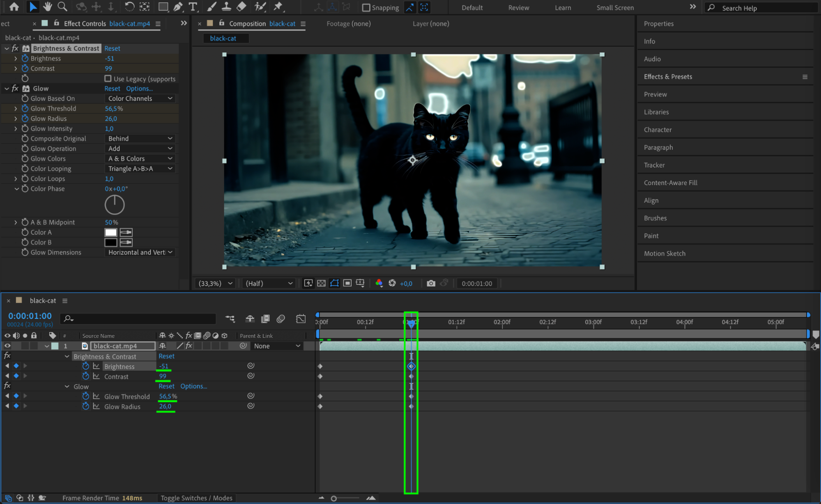Click the Home icon in toolbar

coord(14,7)
